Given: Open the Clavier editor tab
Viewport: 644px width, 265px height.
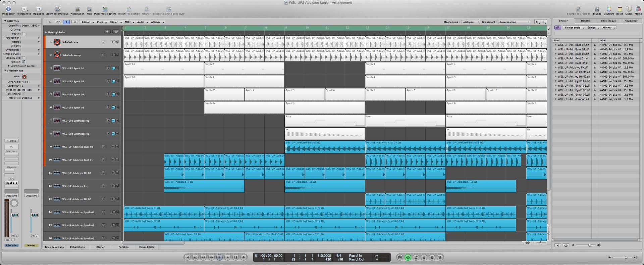Looking at the screenshot, I should click(x=100, y=247).
